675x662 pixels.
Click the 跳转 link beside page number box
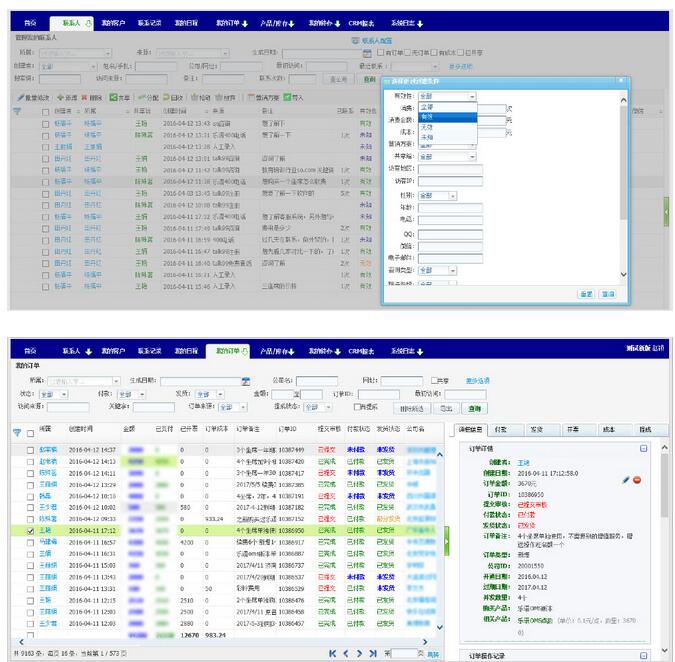[433, 654]
